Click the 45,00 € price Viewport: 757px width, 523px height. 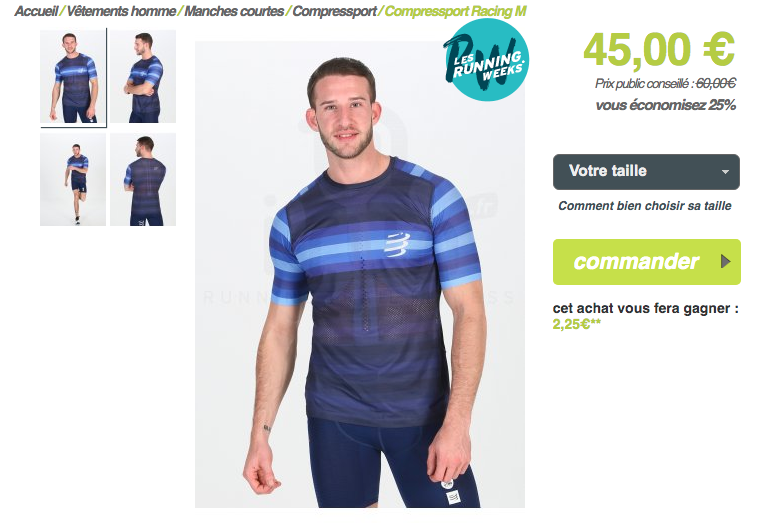(x=659, y=50)
